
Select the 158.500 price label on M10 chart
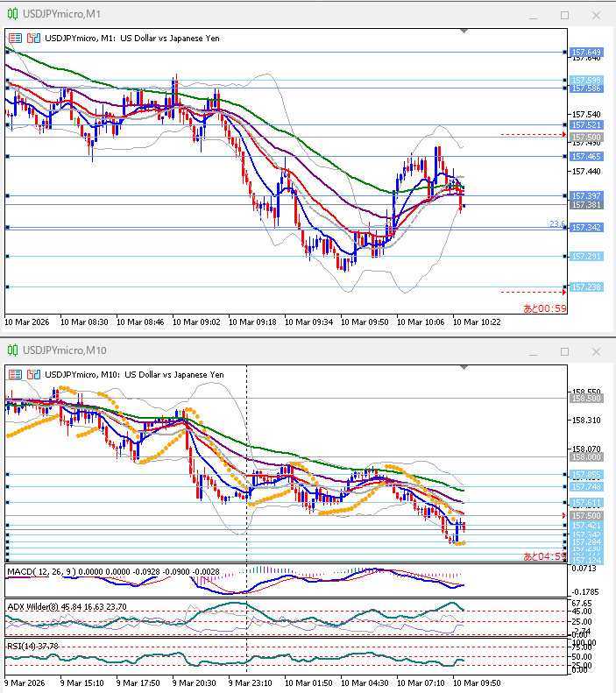pyautogui.click(x=584, y=397)
